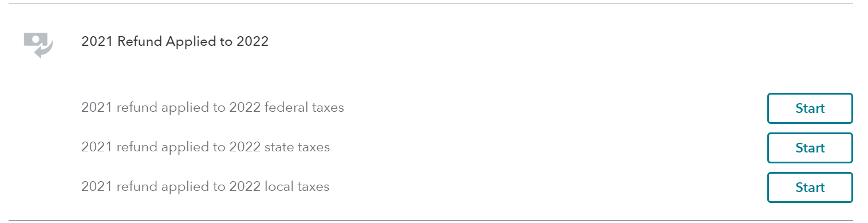Start 2021 refund applied to local taxes
868x223 pixels.
point(810,187)
